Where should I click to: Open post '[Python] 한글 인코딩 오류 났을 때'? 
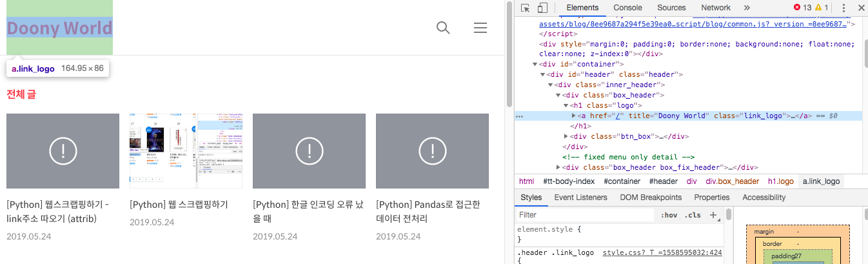tap(308, 211)
